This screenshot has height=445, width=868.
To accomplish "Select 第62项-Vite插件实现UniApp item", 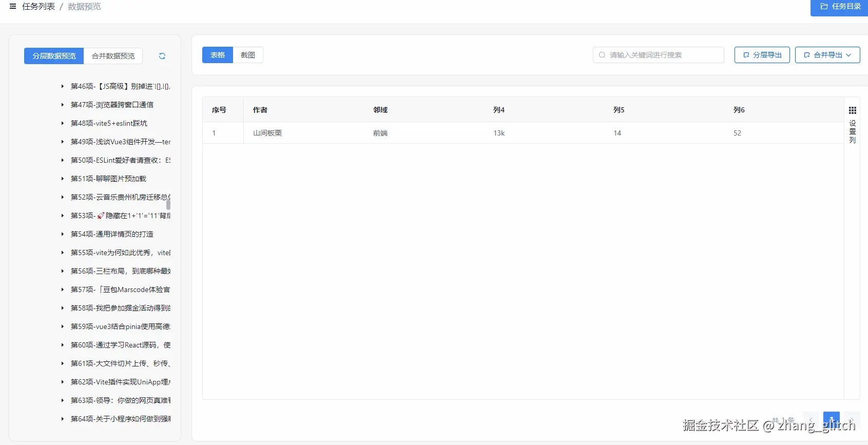I will [x=121, y=382].
